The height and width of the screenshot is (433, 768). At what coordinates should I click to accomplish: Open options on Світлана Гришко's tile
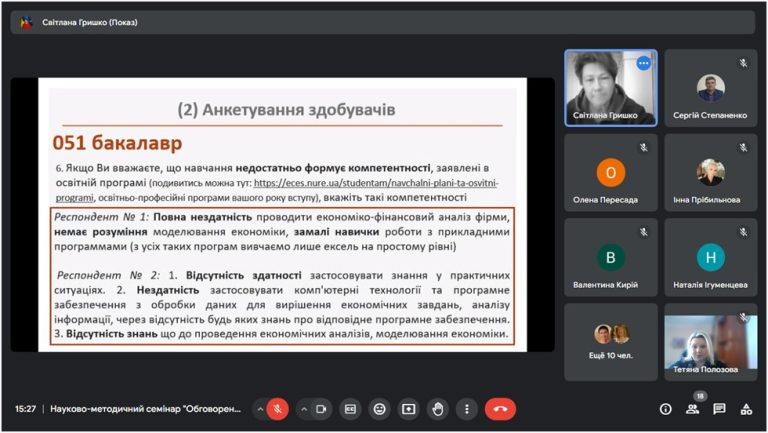pyautogui.click(x=644, y=63)
